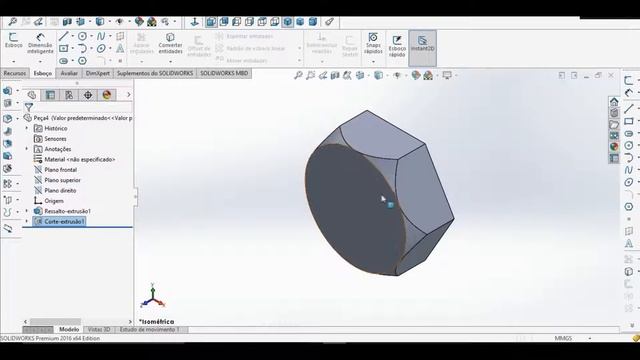Open ConfigurationManager tab
Image resolution: width=640 pixels, height=360 pixels.
(69, 95)
